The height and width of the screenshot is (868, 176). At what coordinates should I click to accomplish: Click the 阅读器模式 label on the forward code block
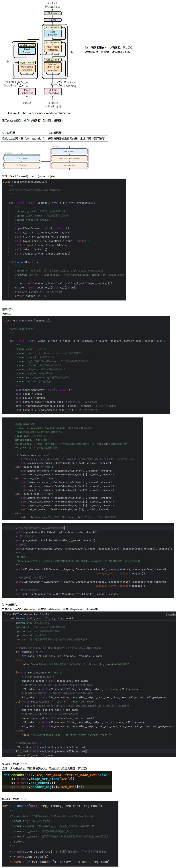(171, 615)
